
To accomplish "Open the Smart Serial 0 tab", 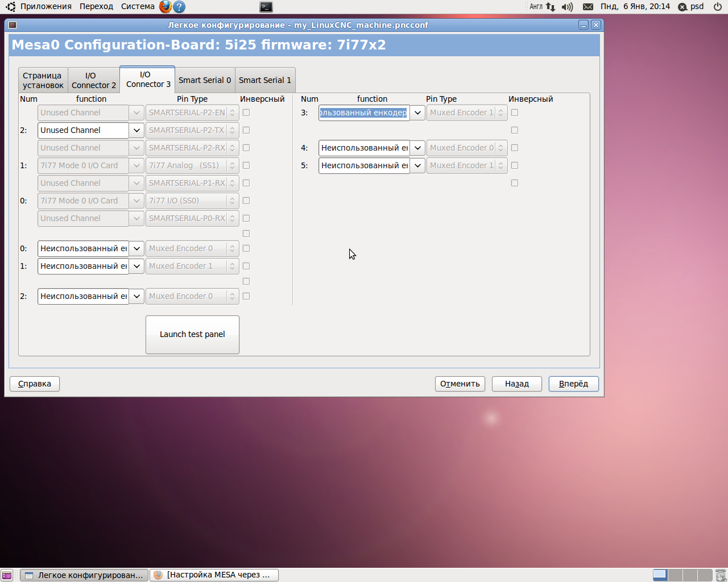I will [x=205, y=80].
